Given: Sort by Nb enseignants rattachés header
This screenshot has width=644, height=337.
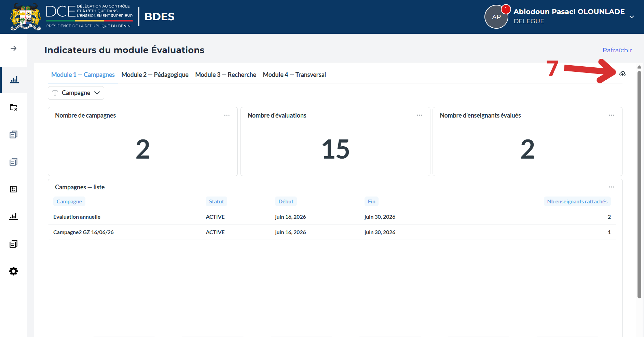Looking at the screenshot, I should coord(577,202).
